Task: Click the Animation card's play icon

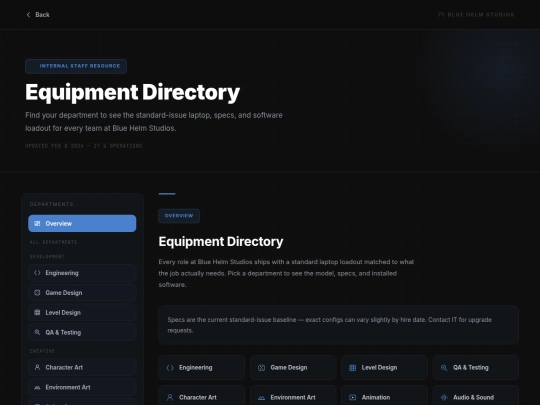Action: 353,397
